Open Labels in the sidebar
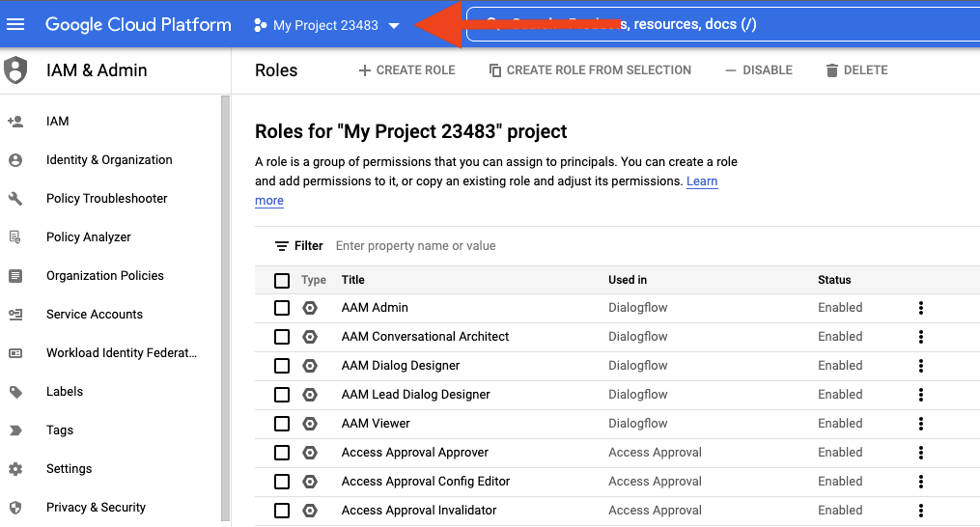Viewport: 980px width, 527px height. click(65, 392)
